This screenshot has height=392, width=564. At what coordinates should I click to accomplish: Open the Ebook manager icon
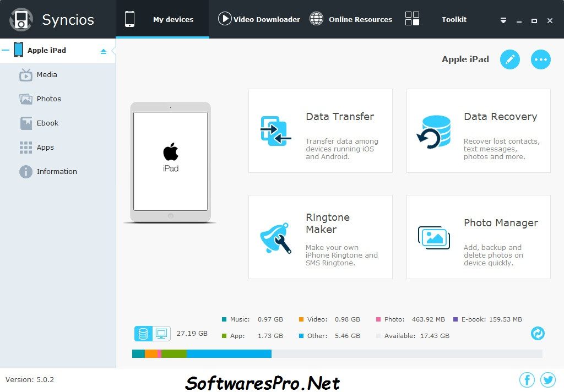25,123
